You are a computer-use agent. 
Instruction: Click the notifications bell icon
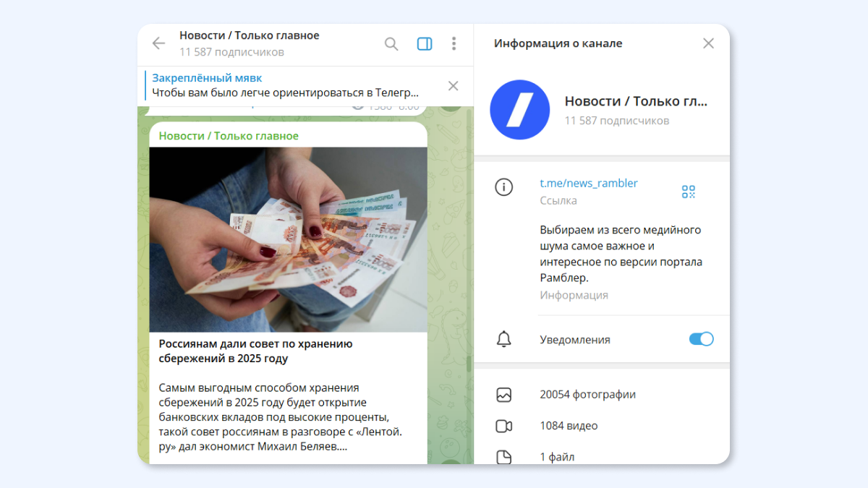[x=503, y=340]
